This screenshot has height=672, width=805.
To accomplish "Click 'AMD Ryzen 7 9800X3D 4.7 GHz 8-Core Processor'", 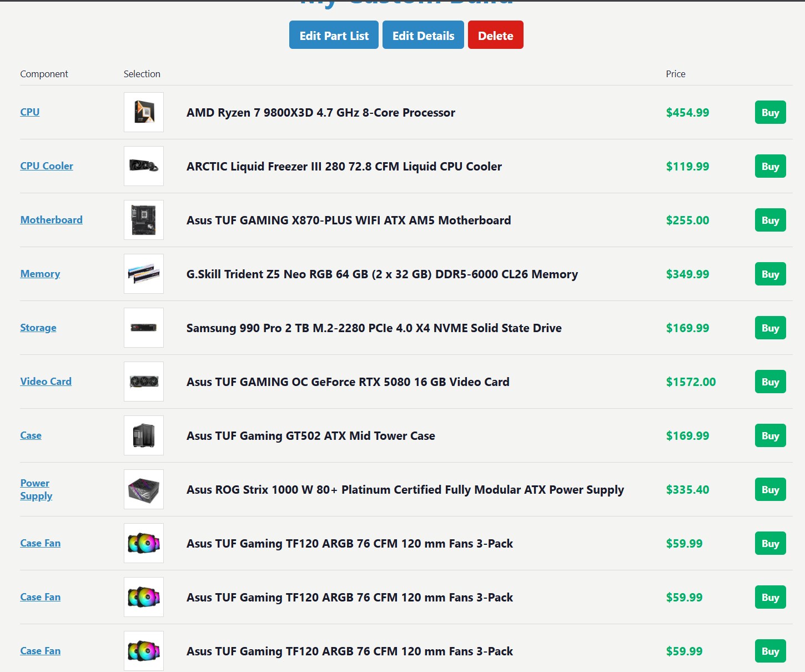I will pos(321,113).
